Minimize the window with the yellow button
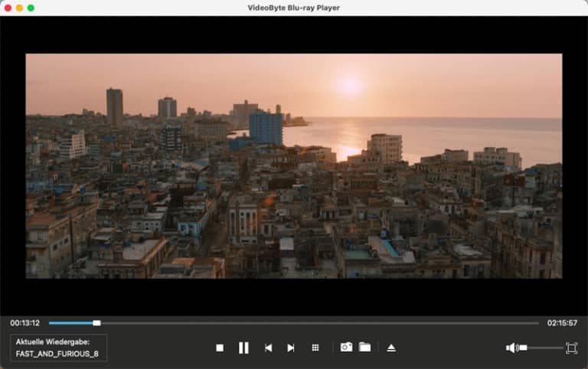This screenshot has width=588, height=369. pos(19,8)
